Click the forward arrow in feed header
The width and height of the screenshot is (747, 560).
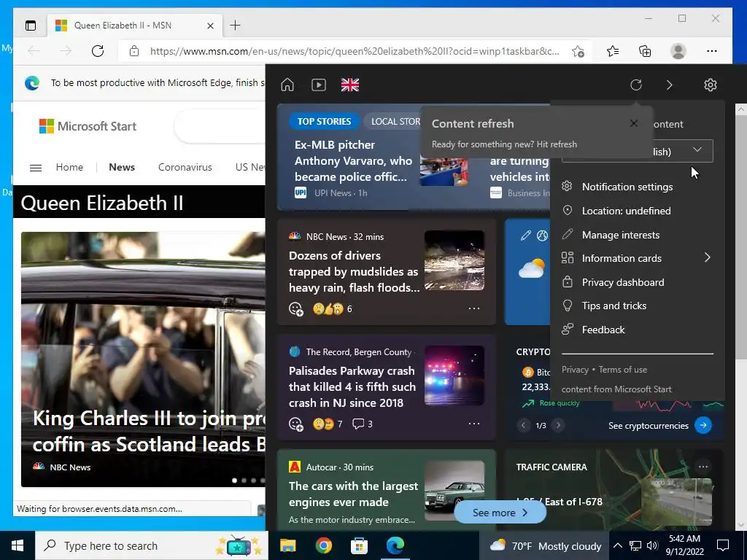(670, 85)
